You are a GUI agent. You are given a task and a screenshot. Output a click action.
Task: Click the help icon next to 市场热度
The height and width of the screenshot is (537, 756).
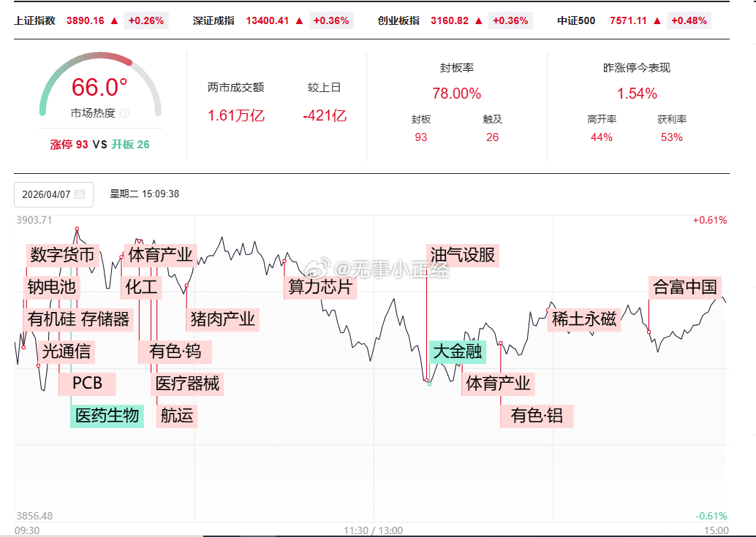125,113
